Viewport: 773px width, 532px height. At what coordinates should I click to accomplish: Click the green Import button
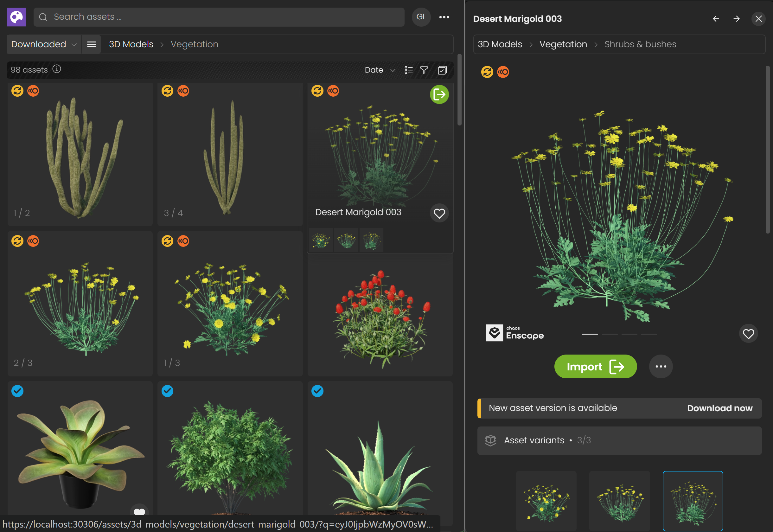tap(595, 367)
